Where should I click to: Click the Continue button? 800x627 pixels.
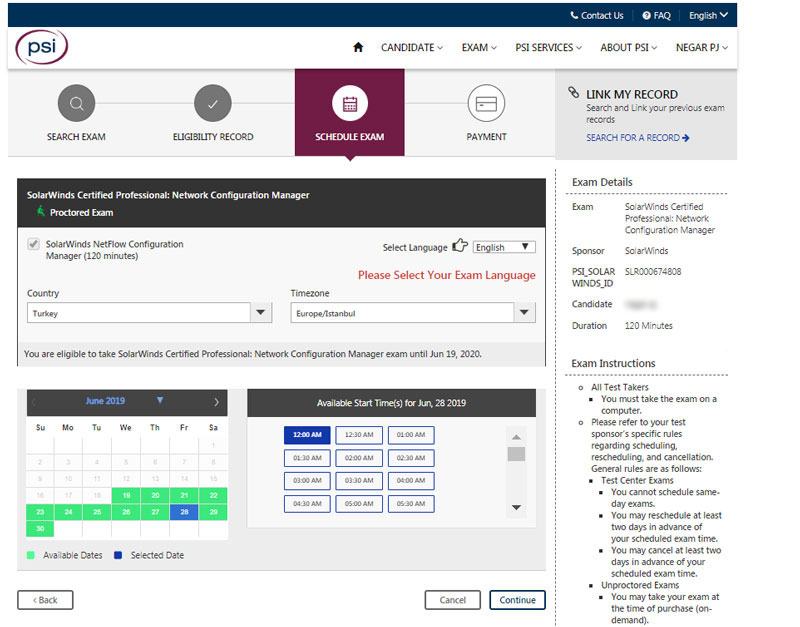tap(517, 600)
